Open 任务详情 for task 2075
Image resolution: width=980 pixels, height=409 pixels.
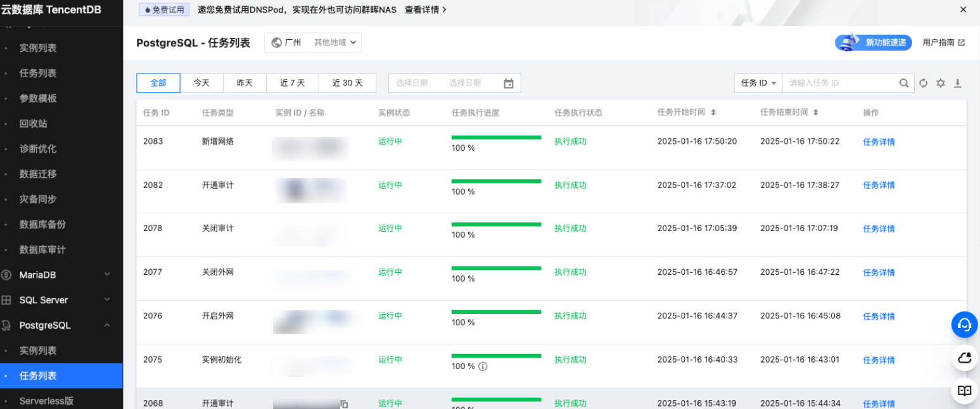pyautogui.click(x=879, y=360)
